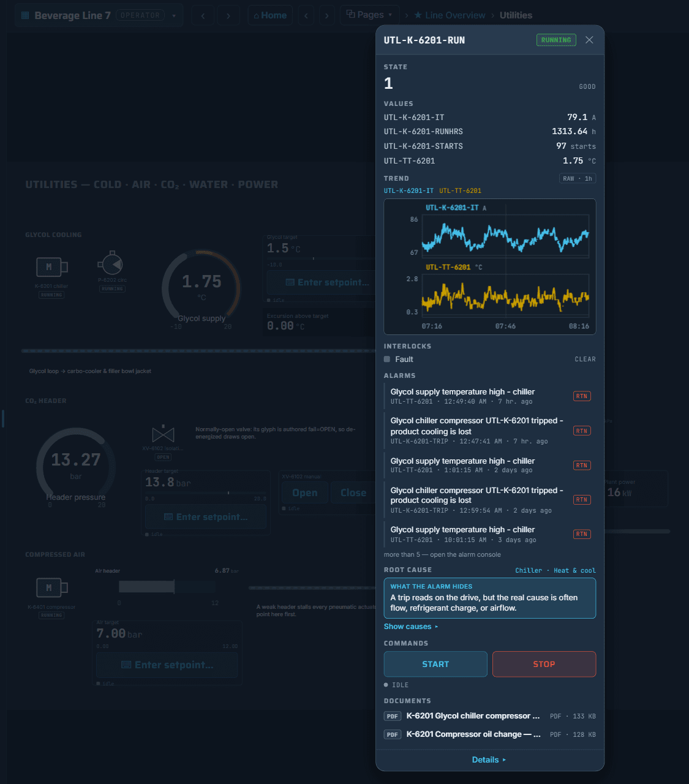The height and width of the screenshot is (784, 689).
Task: Toggle the UTL-TT-6201 trend legend series
Action: tap(461, 191)
